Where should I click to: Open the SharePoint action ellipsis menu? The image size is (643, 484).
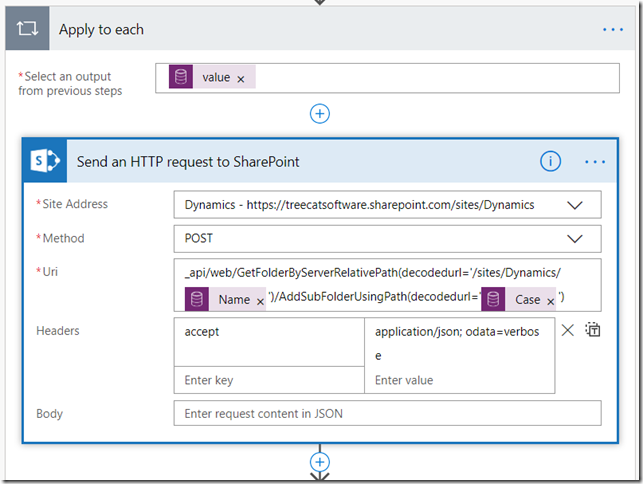(x=595, y=162)
